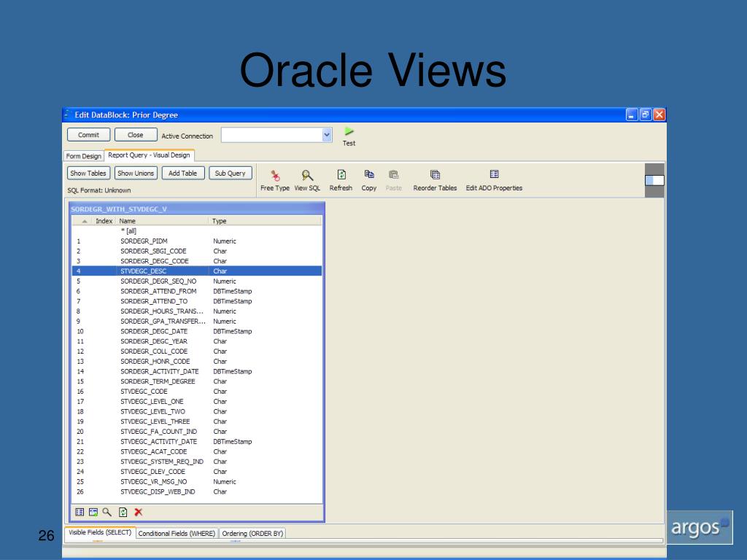Select field SORDEGR_PIDM
Screen dimensions: 747x560
(x=197, y=241)
